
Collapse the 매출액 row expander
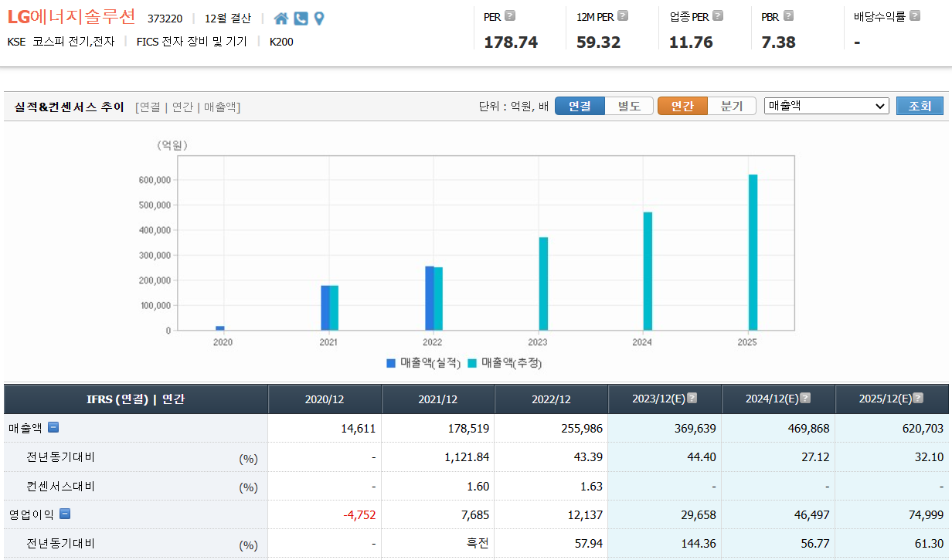[x=53, y=427]
